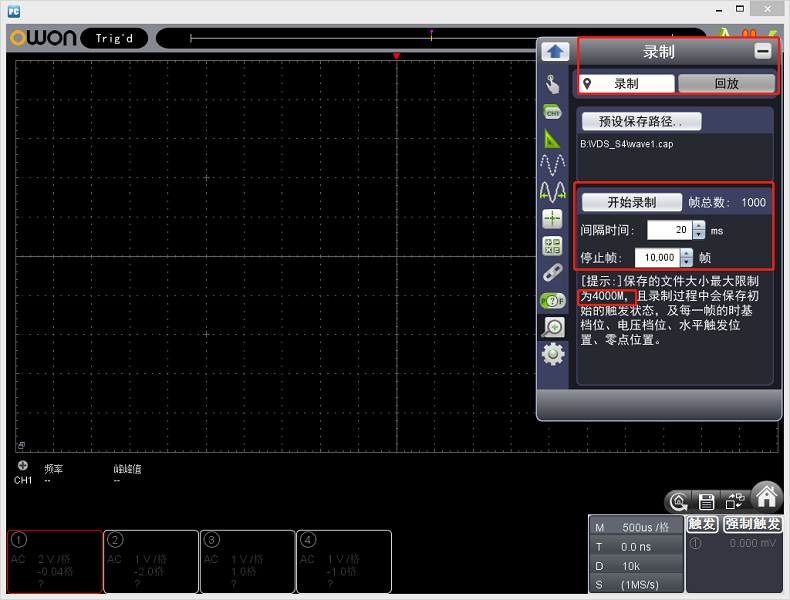Open the cursor measurement crosshair icon
This screenshot has width=790, height=600.
pos(552,219)
